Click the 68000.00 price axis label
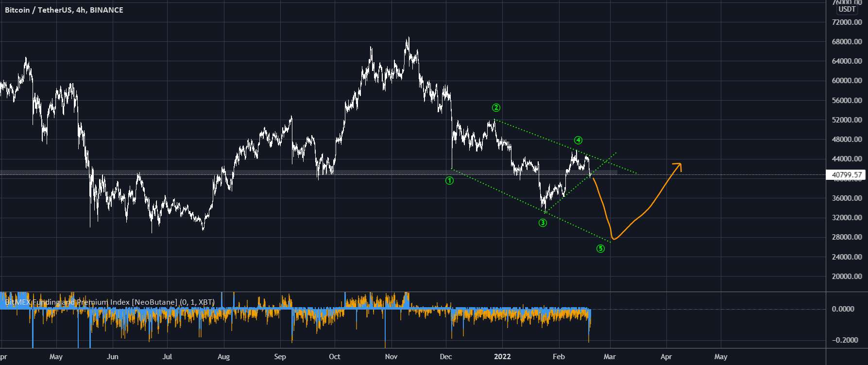This screenshot has width=868, height=365. coord(847,42)
